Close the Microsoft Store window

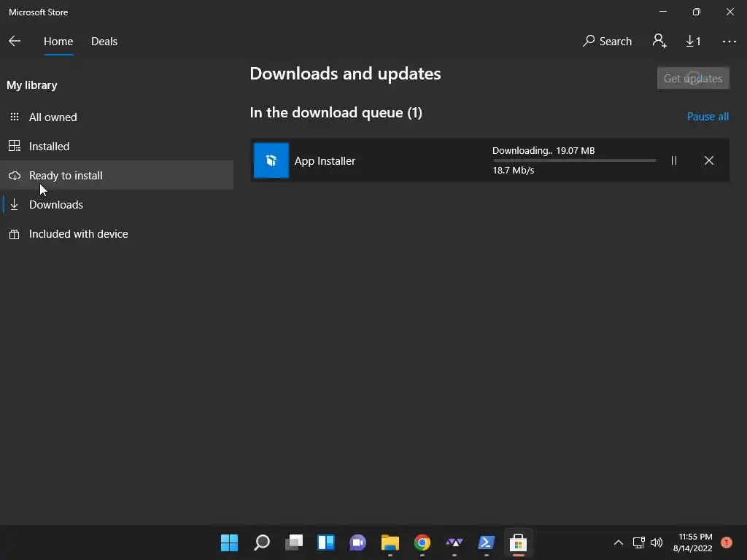pos(729,12)
